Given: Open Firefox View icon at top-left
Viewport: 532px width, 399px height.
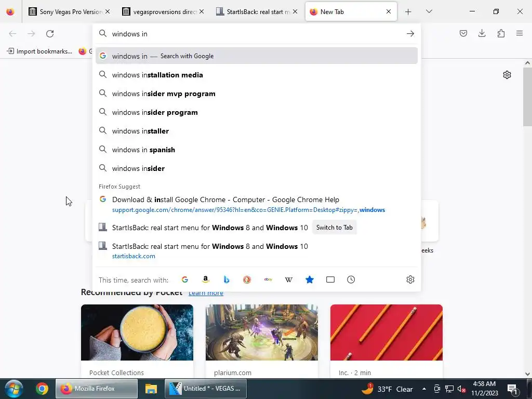Looking at the screenshot, I should click(x=10, y=12).
